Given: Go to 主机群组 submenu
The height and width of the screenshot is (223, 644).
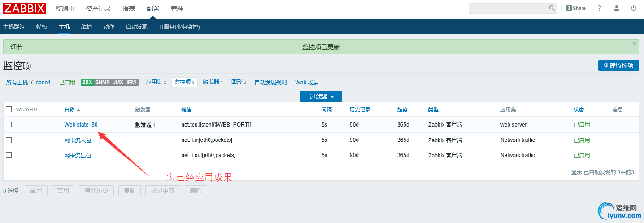Looking at the screenshot, I should (x=14, y=26).
